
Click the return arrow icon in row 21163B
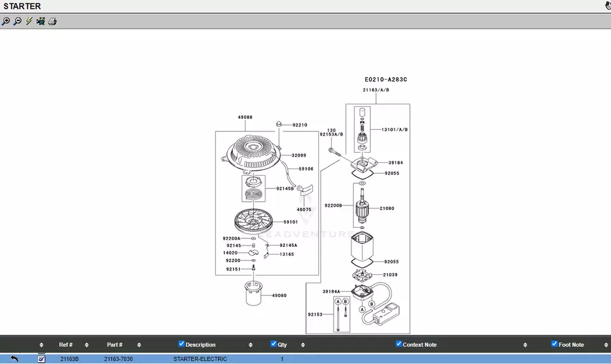[x=14, y=359]
